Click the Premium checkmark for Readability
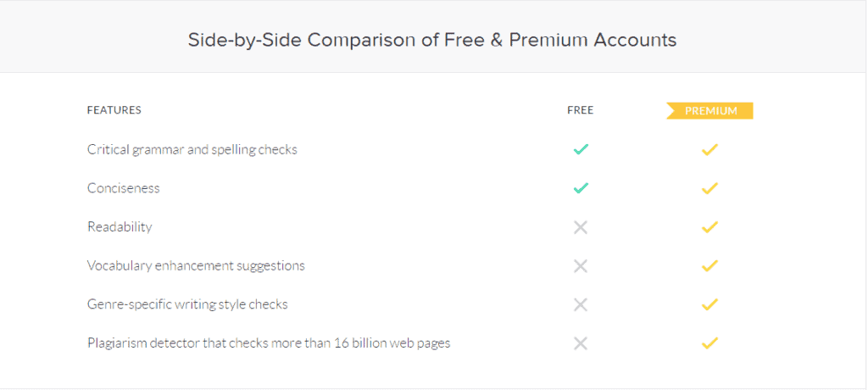This screenshot has height=390, width=868. pyautogui.click(x=709, y=226)
